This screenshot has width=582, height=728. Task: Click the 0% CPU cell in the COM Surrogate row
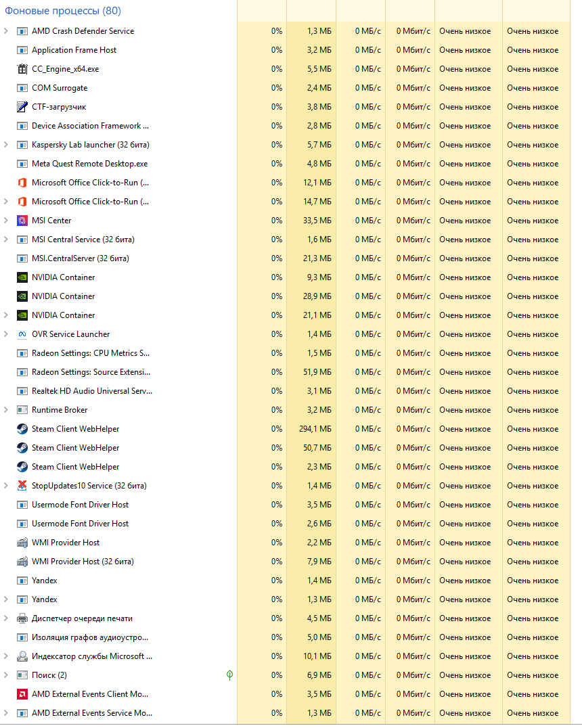pos(261,88)
